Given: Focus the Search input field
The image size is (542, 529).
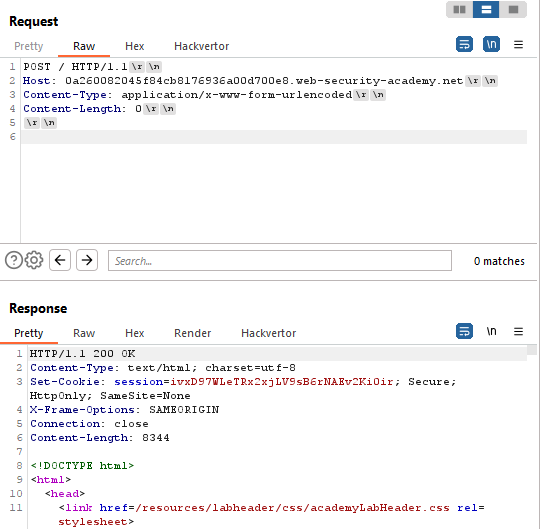Looking at the screenshot, I should point(280,261).
